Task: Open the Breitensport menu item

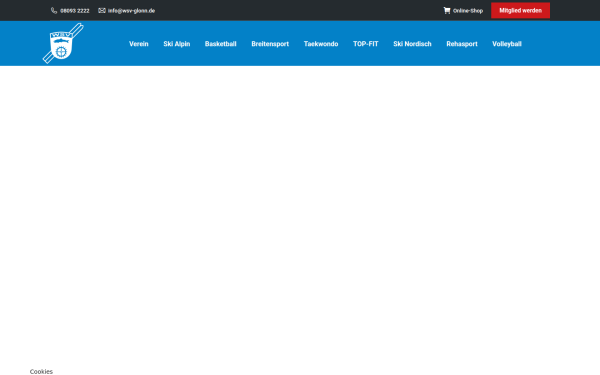Action: 270,44
